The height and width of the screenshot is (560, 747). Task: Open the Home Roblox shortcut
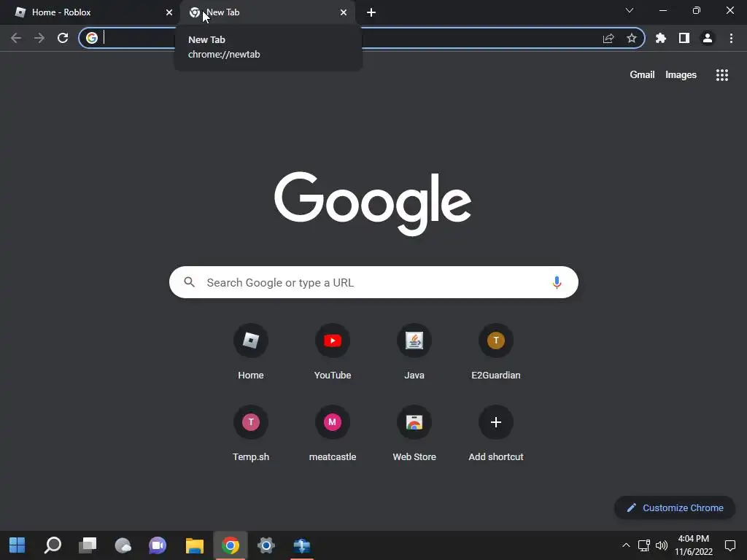tap(251, 352)
